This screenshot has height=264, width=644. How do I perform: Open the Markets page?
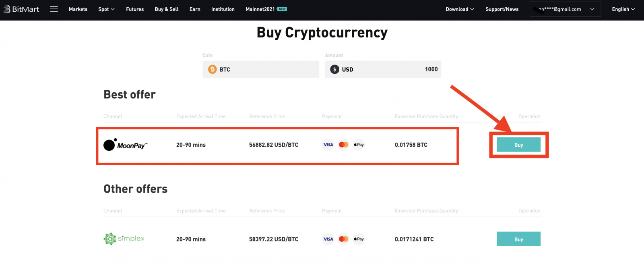click(78, 9)
